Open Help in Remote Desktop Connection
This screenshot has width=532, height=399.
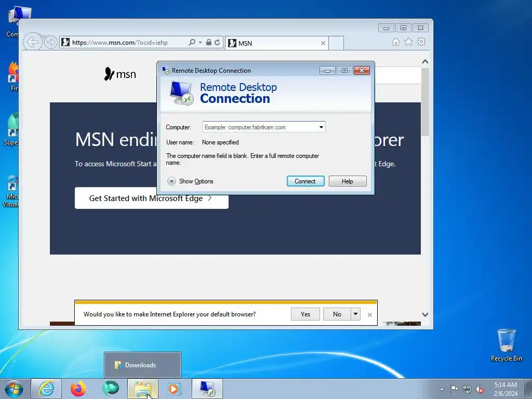point(348,181)
